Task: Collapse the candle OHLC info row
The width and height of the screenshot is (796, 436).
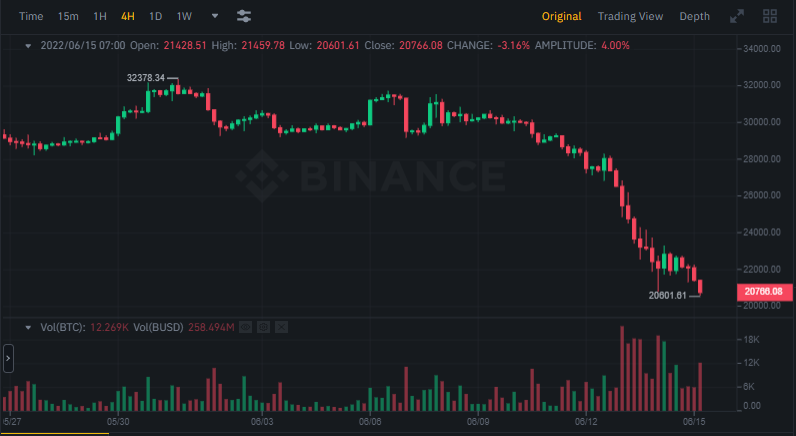Action: [28, 46]
